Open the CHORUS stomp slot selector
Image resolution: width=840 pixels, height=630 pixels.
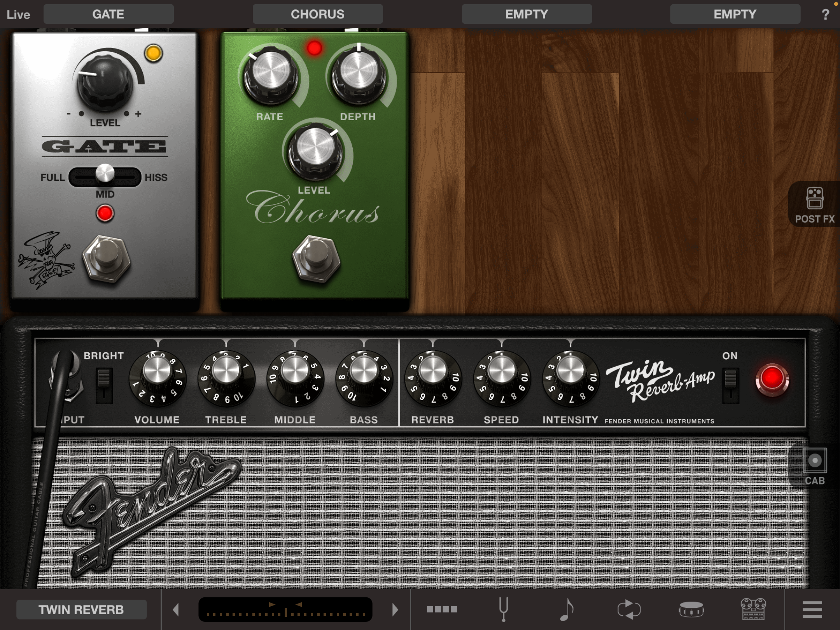coord(318,14)
